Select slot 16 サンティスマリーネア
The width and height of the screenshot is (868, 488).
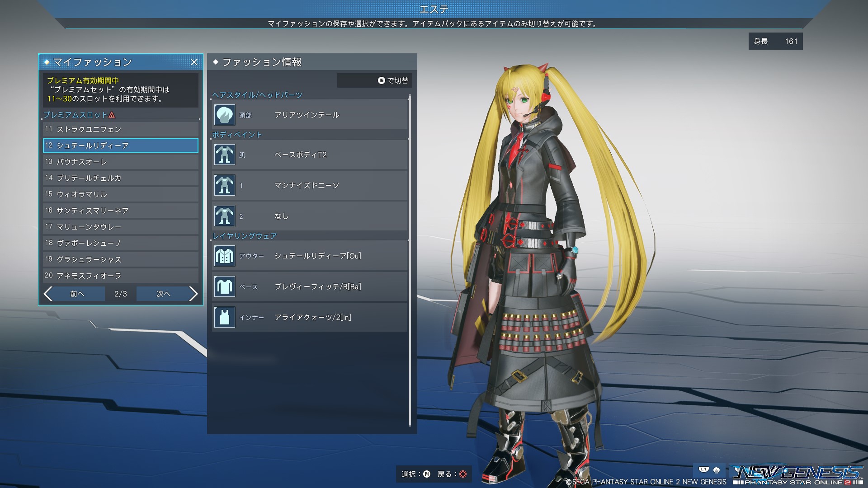click(x=121, y=211)
